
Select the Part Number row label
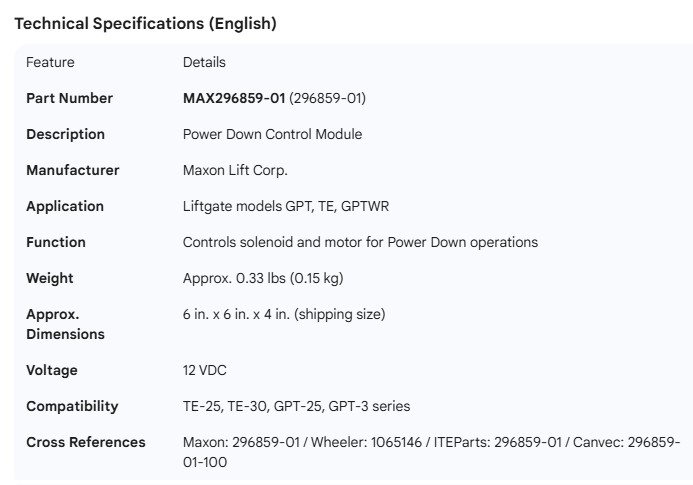click(69, 98)
